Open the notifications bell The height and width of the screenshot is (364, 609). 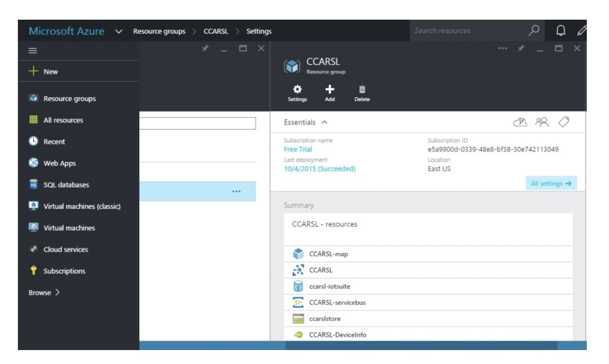click(561, 31)
